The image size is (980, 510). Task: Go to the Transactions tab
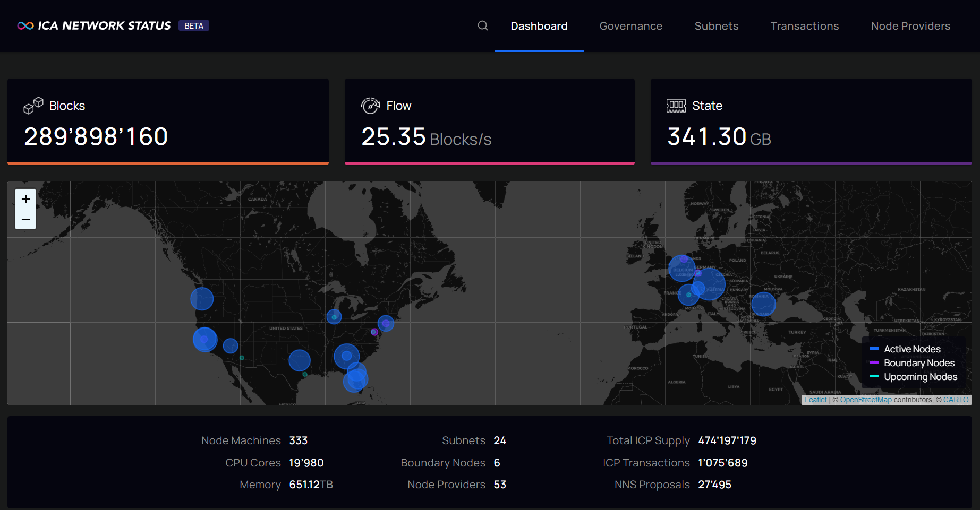(805, 26)
